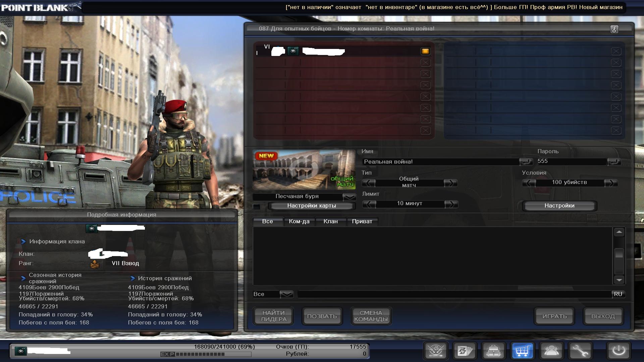Open the PB cards icon
The image size is (644, 362).
tap(465, 351)
